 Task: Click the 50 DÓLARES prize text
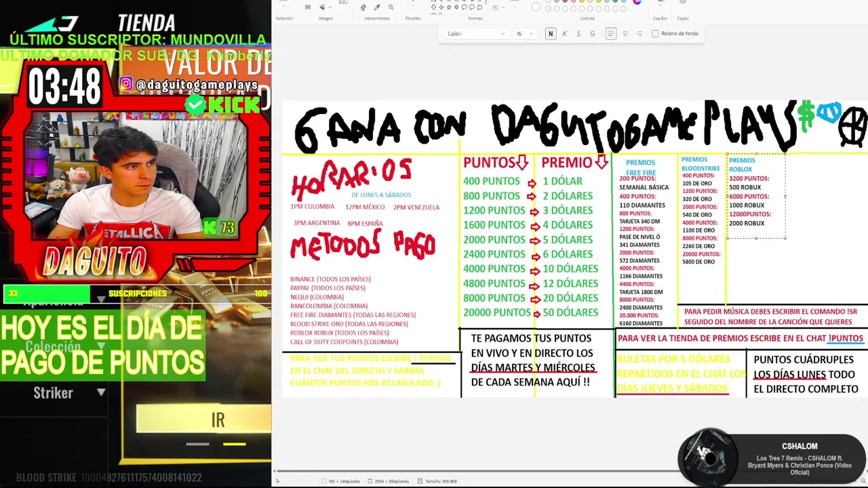[x=570, y=312]
